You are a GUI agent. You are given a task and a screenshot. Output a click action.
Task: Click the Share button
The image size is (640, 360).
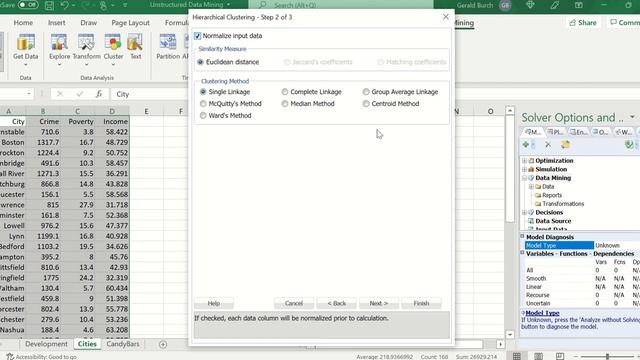(583, 23)
